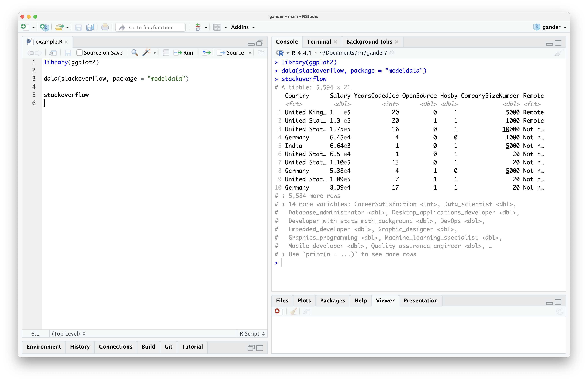
Task: Open an existing file from the toolbar
Action: [x=59, y=27]
